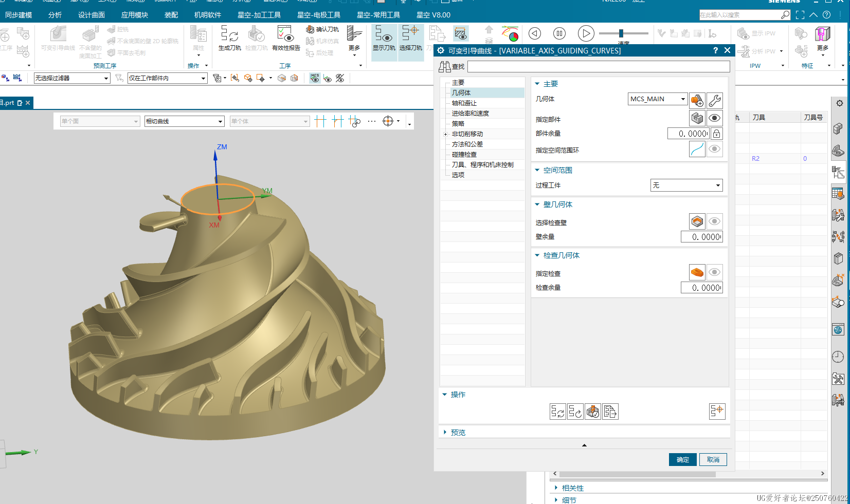Expand the 预览 preview section
Screen dimensions: 850x504
point(454,433)
